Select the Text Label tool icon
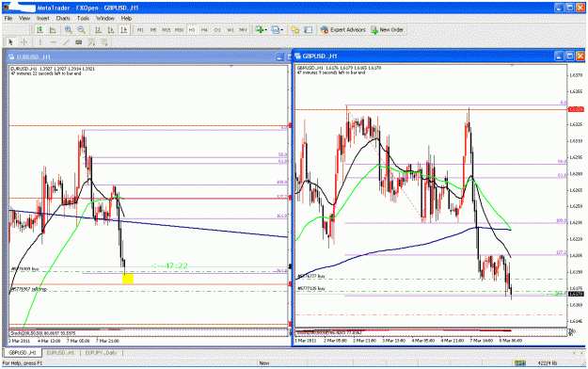 (78, 42)
